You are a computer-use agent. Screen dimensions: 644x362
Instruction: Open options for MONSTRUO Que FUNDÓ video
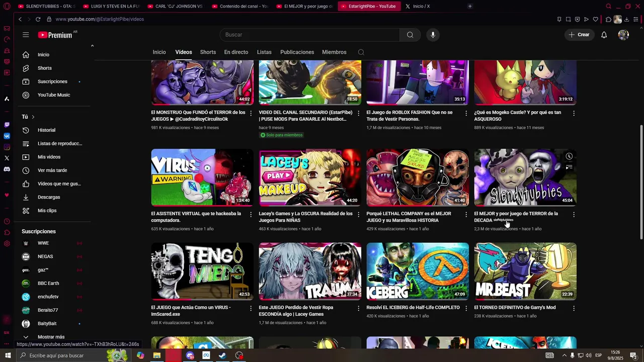click(x=251, y=113)
